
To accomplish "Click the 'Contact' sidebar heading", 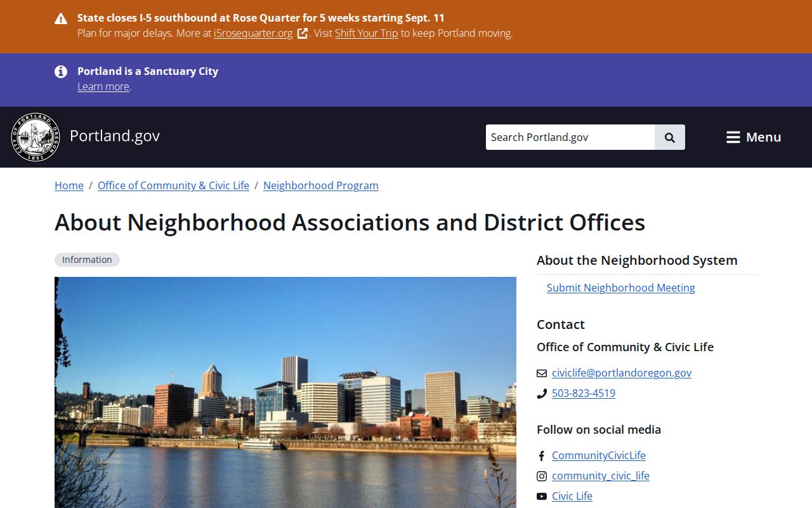I will coord(561,324).
